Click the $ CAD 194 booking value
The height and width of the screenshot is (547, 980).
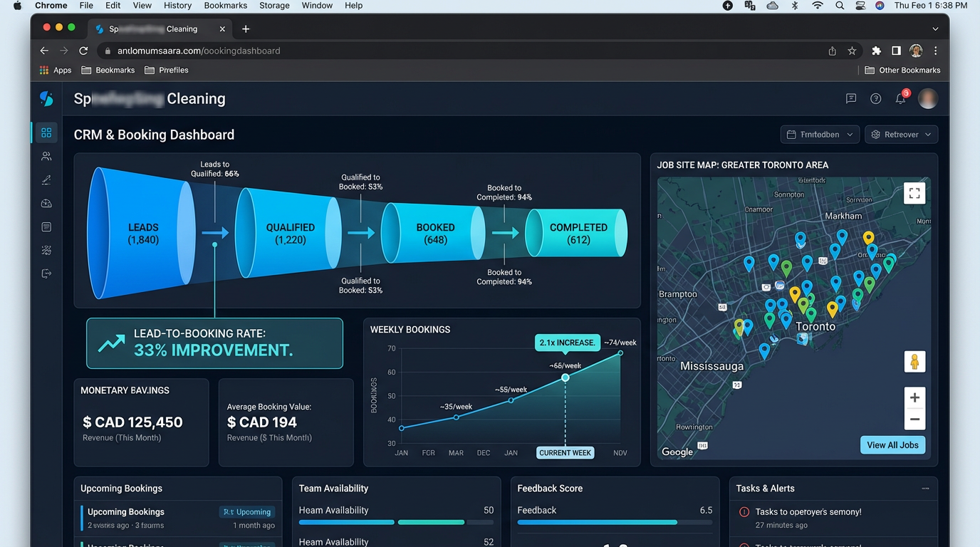point(262,422)
